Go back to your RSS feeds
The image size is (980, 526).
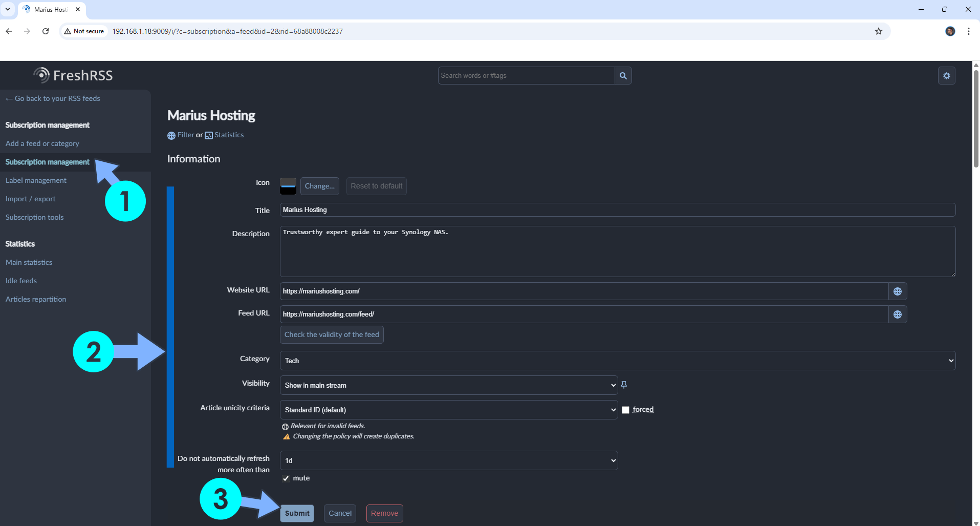[53, 98]
